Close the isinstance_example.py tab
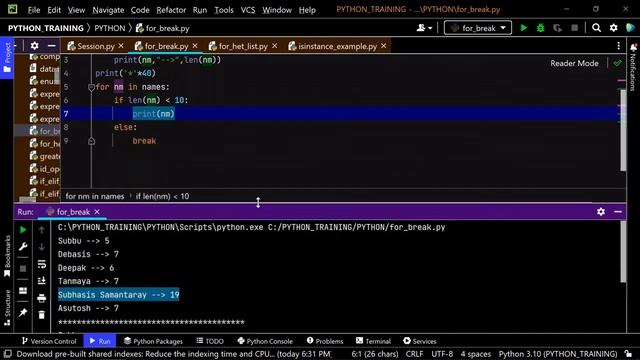640x360 pixels. (383, 46)
